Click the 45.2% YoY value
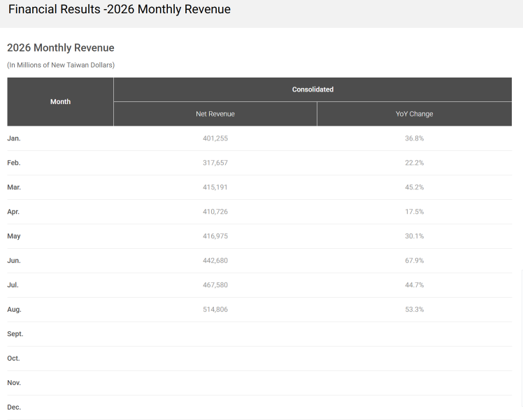The height and width of the screenshot is (420, 523). point(414,187)
